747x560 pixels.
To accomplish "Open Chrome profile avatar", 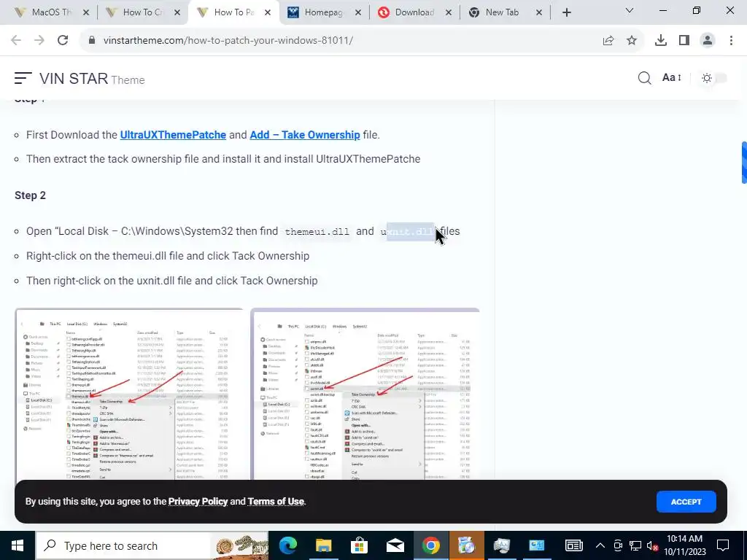I will click(x=708, y=41).
